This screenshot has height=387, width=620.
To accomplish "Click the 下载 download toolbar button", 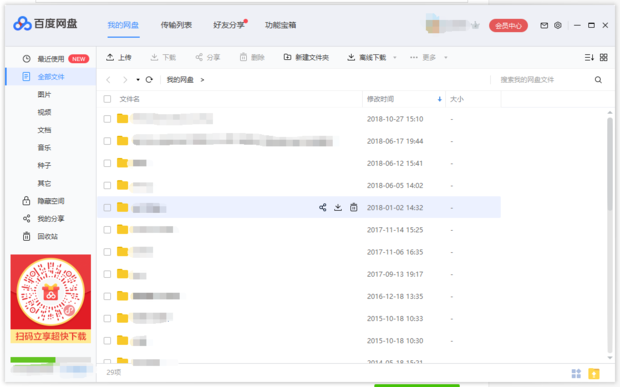I will tap(163, 58).
